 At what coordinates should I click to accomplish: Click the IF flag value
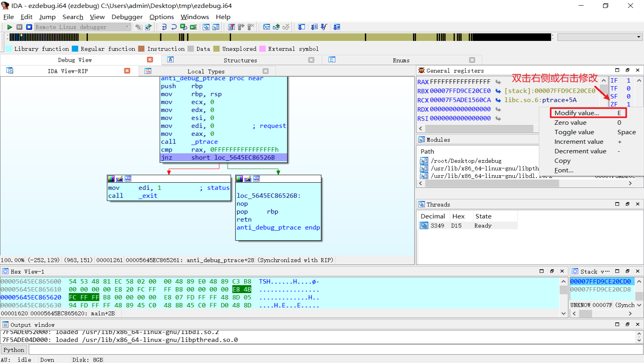(628, 81)
